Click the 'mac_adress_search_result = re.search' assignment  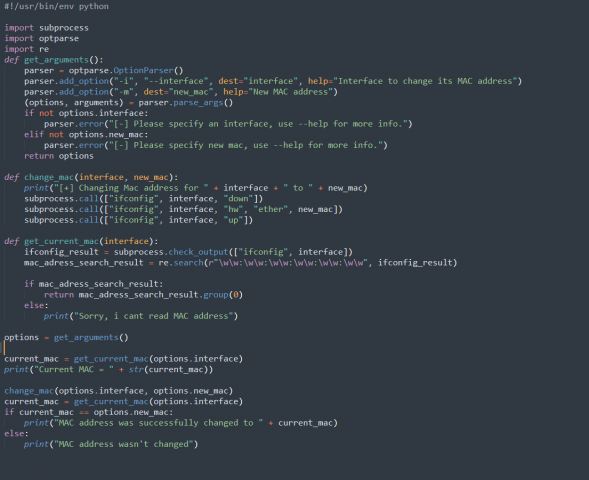pos(240,263)
